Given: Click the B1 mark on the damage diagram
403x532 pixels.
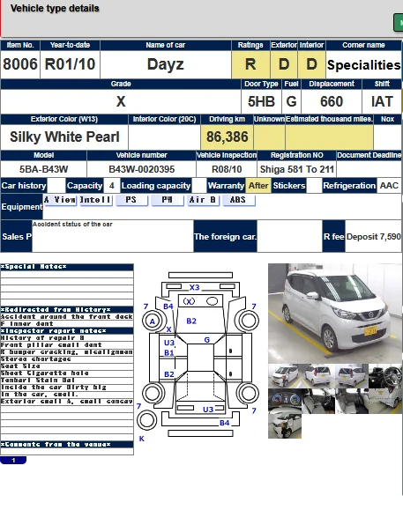Looking at the screenshot, I should pyautogui.click(x=169, y=353).
